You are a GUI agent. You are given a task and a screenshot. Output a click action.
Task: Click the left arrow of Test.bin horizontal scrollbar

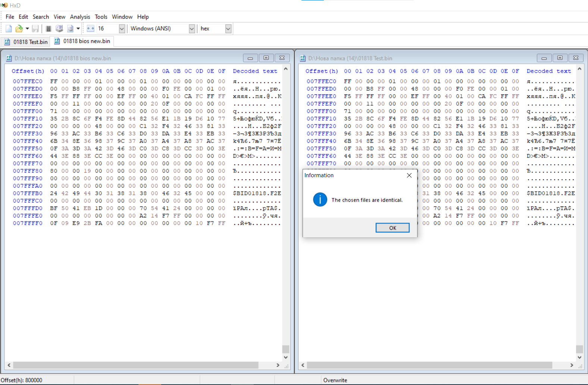[x=303, y=365]
